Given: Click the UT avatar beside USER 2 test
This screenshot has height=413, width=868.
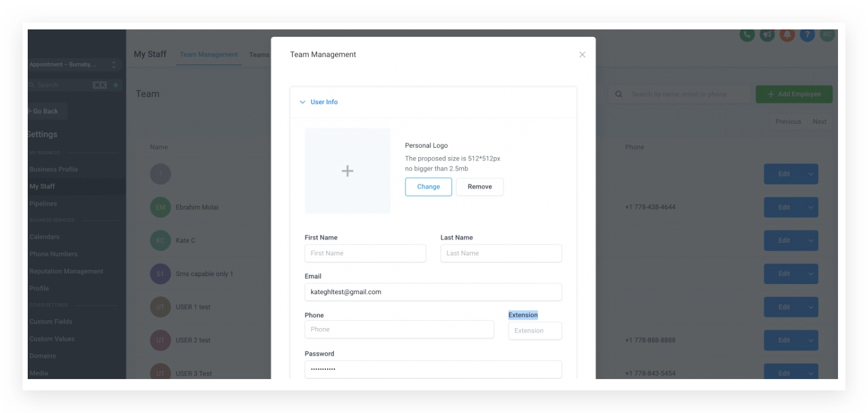Looking at the screenshot, I should point(160,341).
